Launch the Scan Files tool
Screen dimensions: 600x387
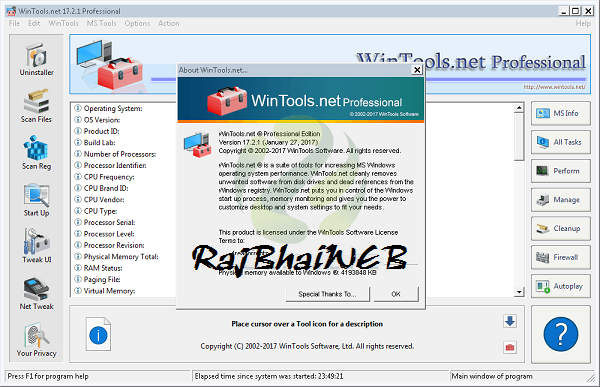[x=36, y=106]
